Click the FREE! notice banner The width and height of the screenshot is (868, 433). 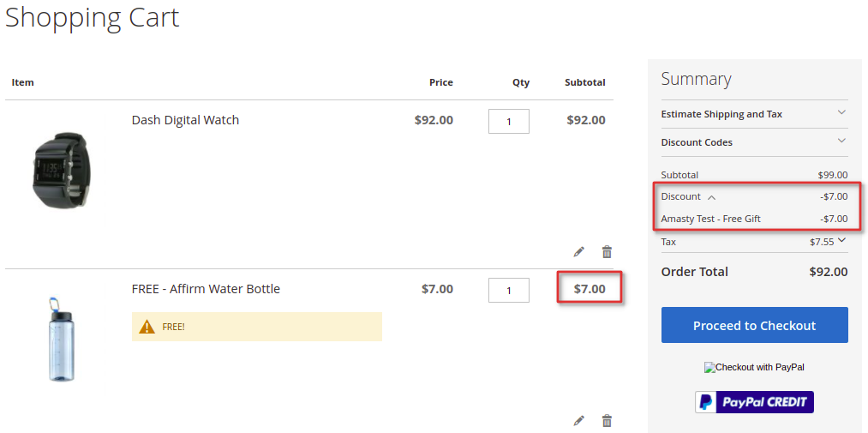(x=257, y=327)
